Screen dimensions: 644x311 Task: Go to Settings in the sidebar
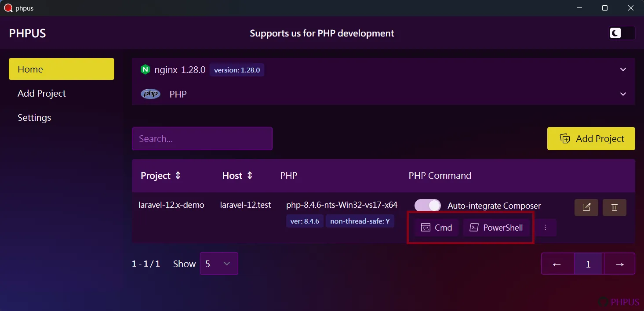[62, 117]
